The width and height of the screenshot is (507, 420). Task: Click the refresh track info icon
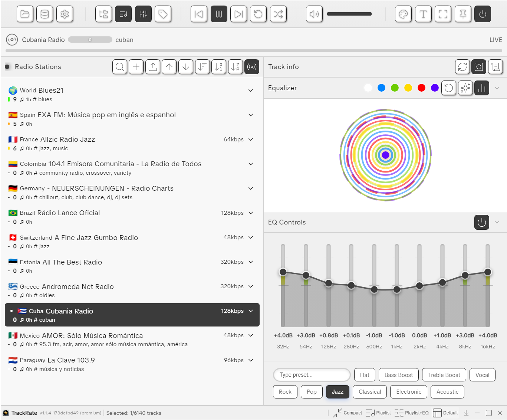pos(462,67)
